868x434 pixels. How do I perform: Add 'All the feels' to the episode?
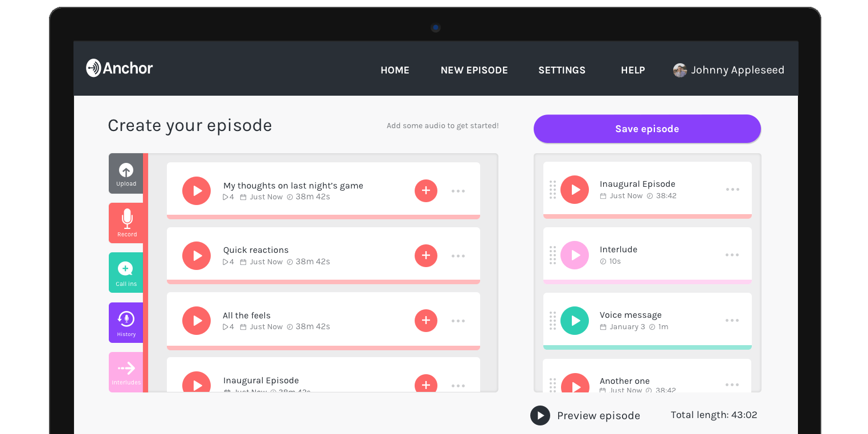coord(426,321)
